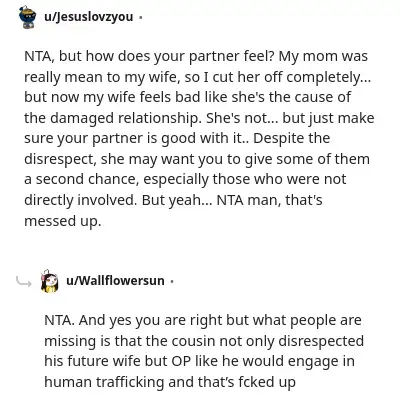
Task: Visit the u/Wallflowersun profile link
Action: click(115, 281)
